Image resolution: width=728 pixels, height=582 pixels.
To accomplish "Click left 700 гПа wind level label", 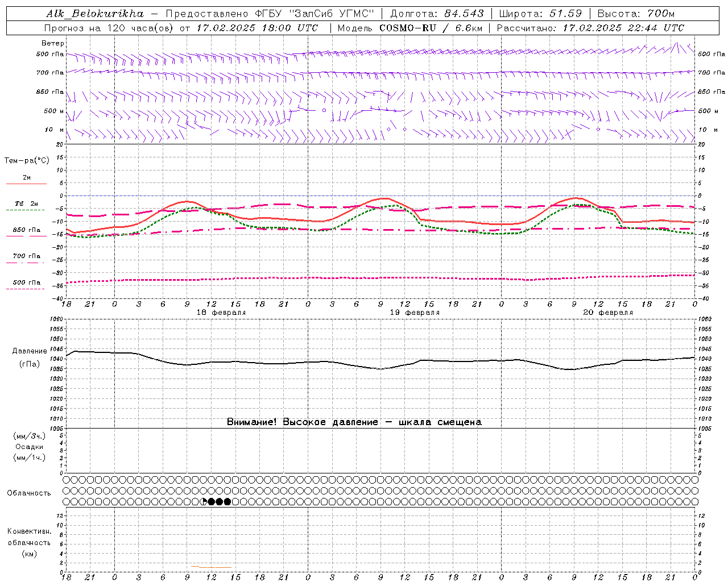I will pos(50,73).
